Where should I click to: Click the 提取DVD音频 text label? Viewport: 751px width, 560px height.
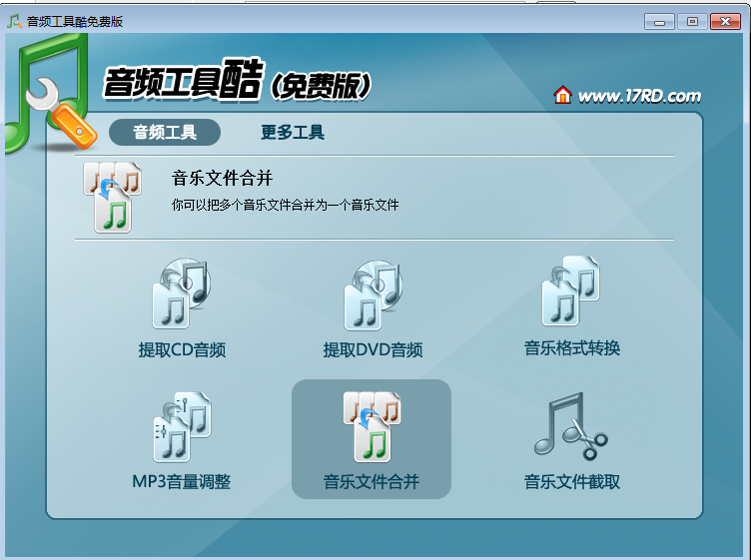point(373,350)
